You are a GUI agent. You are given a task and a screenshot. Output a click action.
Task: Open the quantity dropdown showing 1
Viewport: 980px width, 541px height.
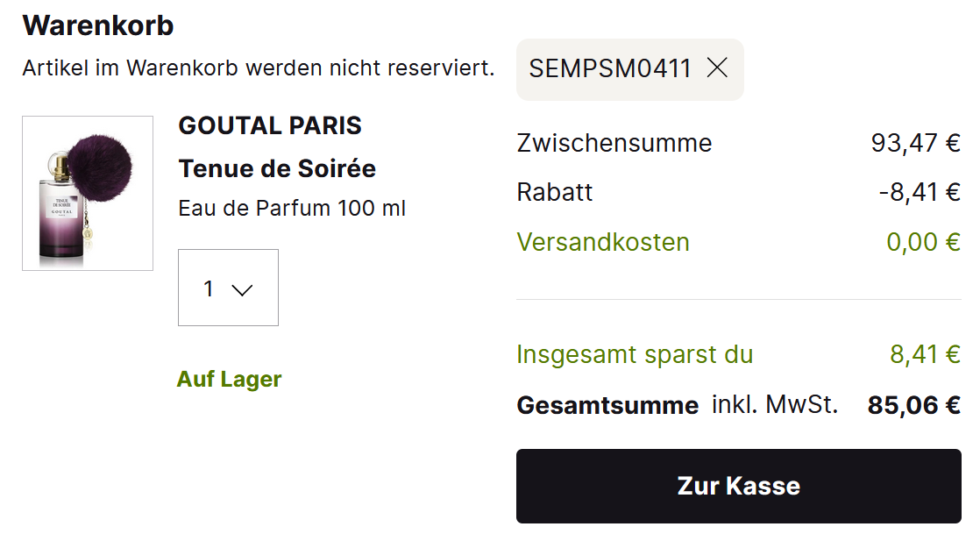pyautogui.click(x=228, y=288)
